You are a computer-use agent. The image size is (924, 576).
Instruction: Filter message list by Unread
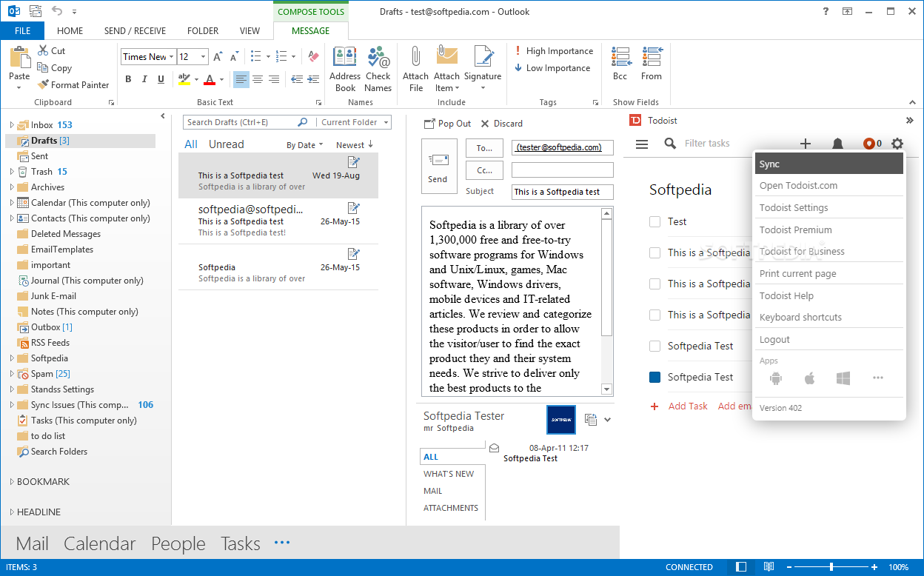226,144
